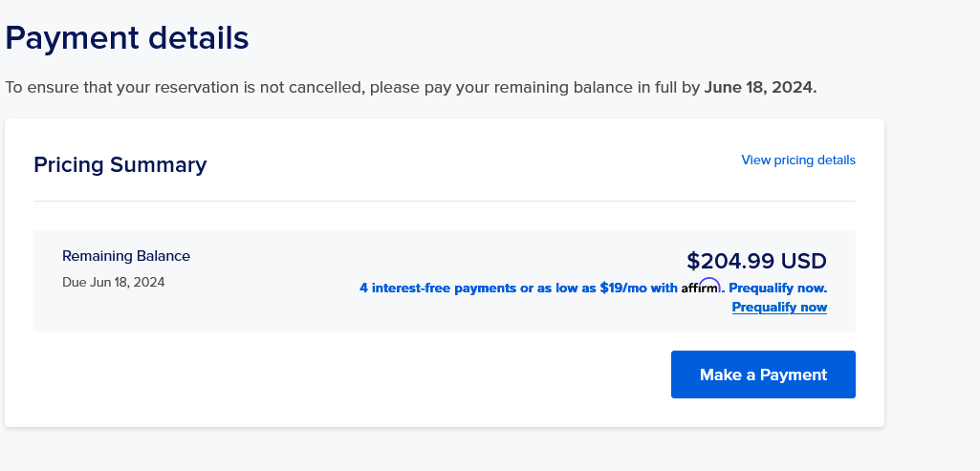Click the bold June 18, 2024 deadline
Screen dimensions: 980x471
coord(760,88)
